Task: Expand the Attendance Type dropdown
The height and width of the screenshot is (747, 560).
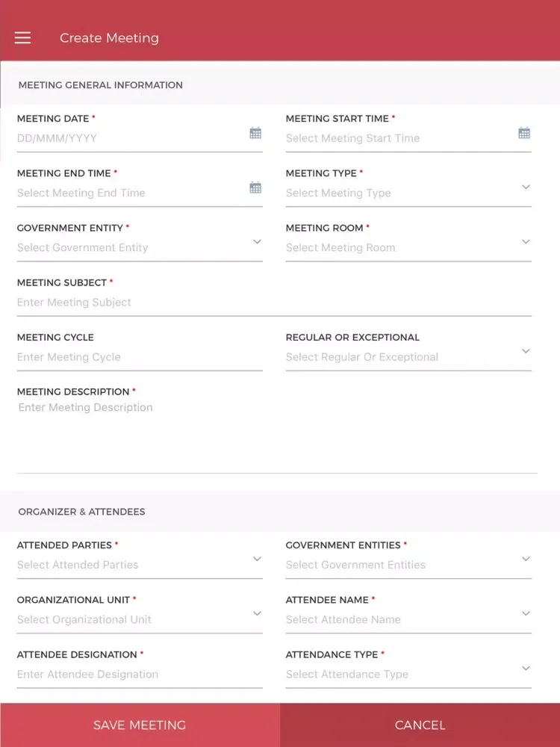Action: click(x=526, y=668)
